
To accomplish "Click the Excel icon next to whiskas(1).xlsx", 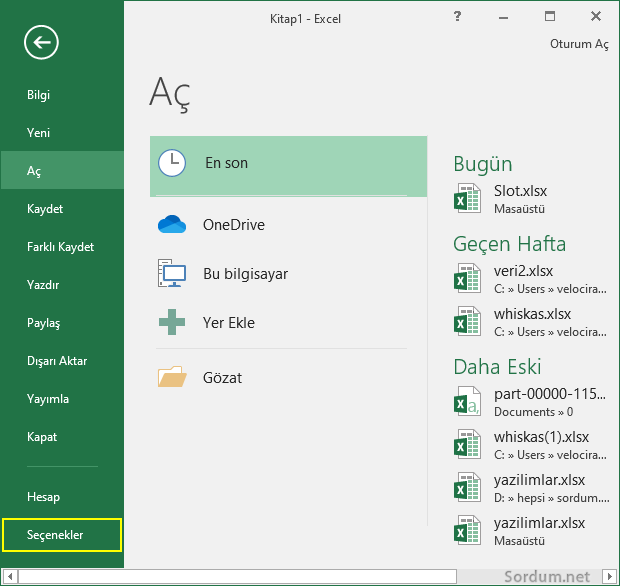I will 467,444.
